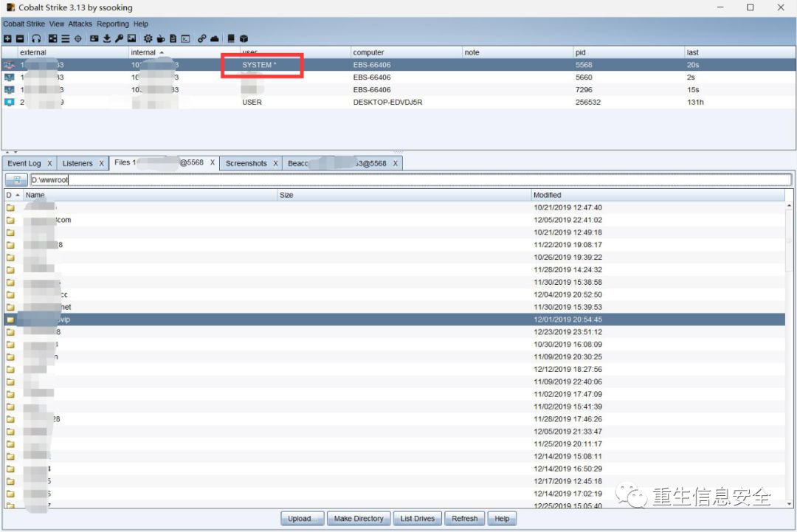The image size is (797, 532).
Task: Switch to pivot graph view icon
Action: click(x=53, y=38)
